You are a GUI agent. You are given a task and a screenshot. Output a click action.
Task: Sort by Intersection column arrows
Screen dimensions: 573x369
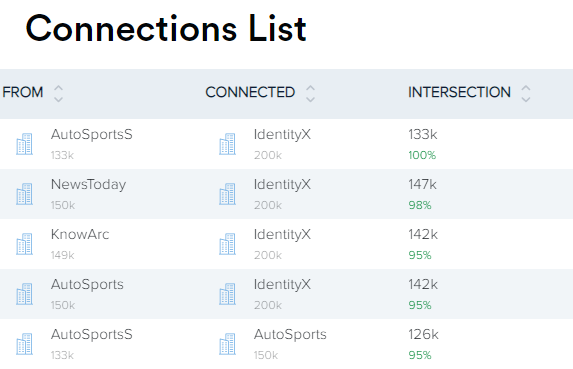[x=526, y=94]
